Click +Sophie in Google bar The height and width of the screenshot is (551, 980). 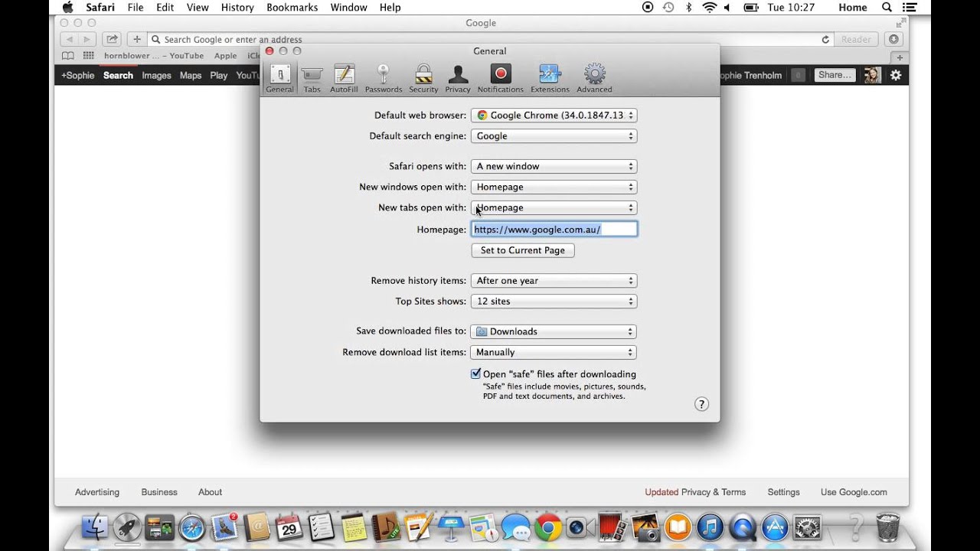[x=77, y=75]
